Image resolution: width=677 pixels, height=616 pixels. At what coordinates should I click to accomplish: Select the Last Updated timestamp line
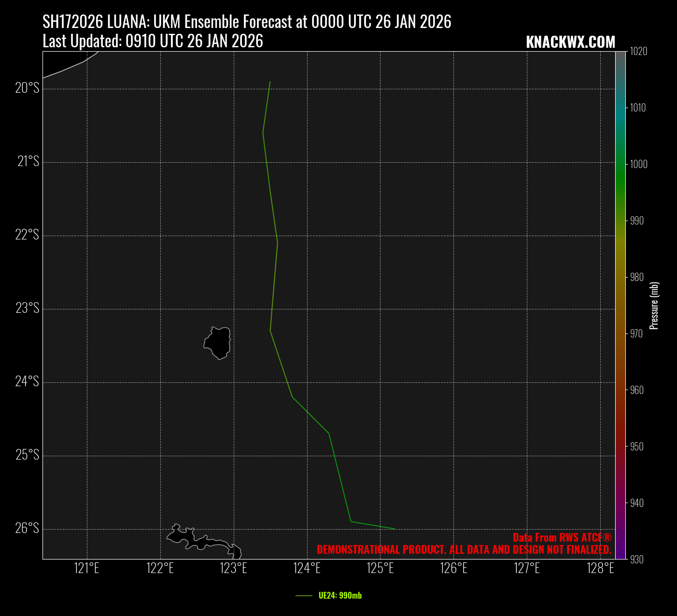click(x=153, y=42)
